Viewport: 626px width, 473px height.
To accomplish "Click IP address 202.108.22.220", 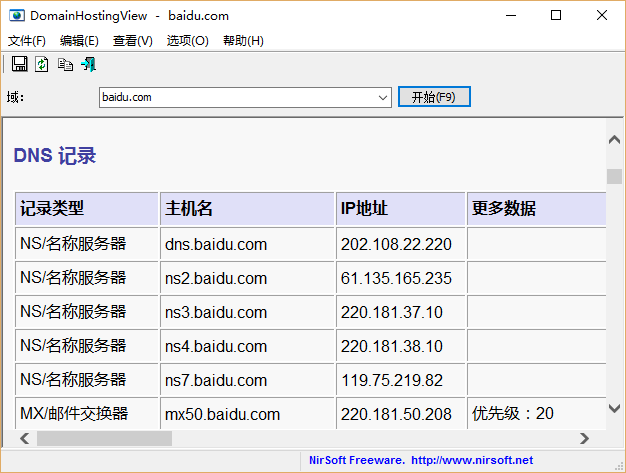I will click(x=396, y=244).
